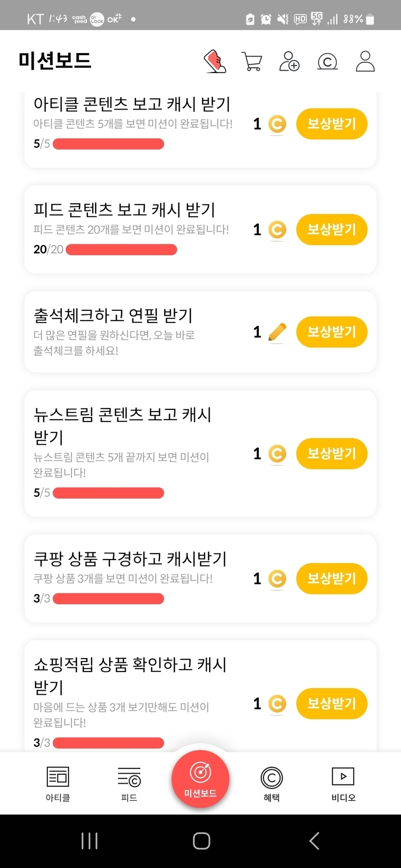
Task: Tap the pencil reward icon
Action: [x=277, y=332]
